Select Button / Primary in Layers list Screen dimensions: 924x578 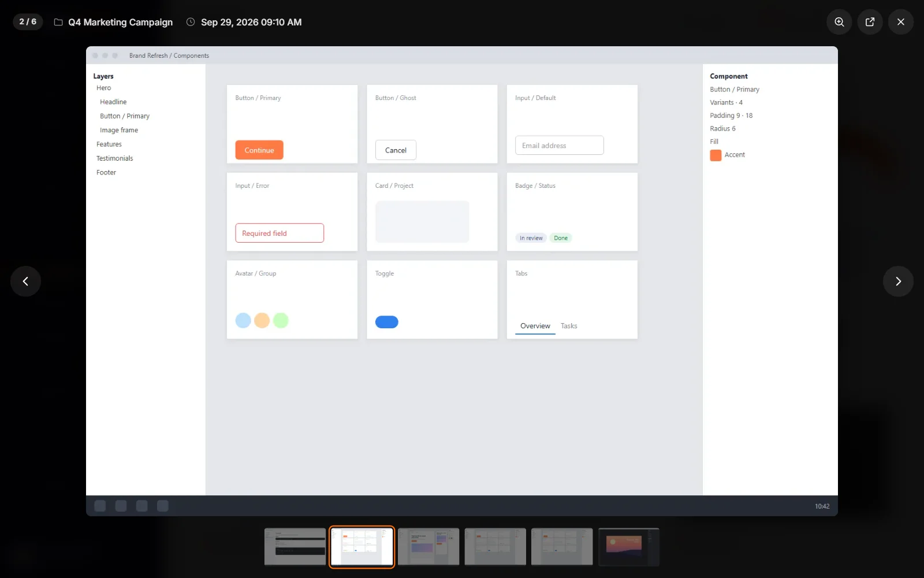pyautogui.click(x=125, y=116)
